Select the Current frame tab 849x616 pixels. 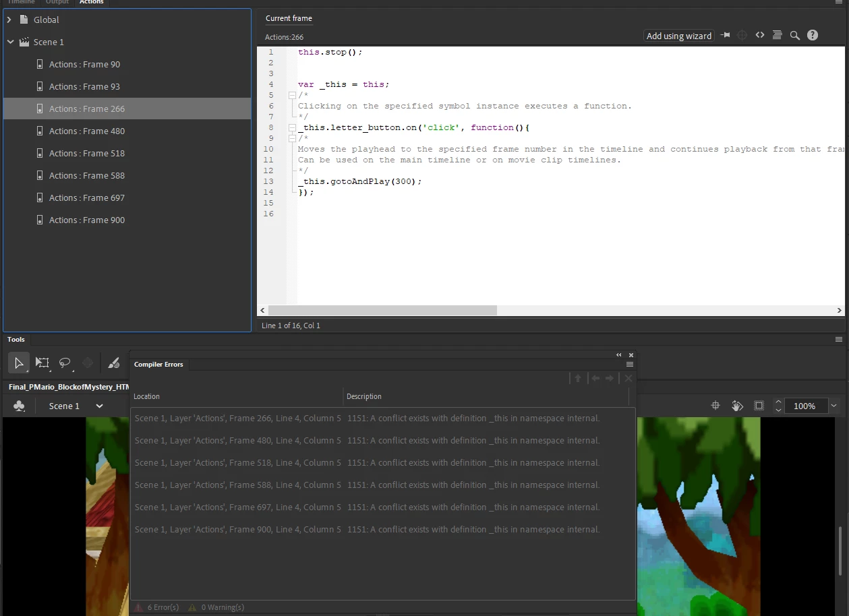(289, 18)
